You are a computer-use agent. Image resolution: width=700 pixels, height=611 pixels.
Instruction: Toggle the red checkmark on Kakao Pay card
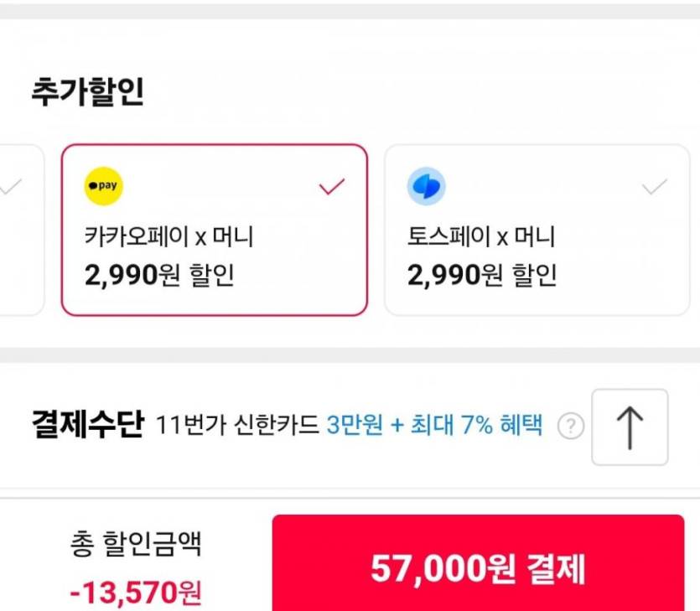(x=332, y=187)
